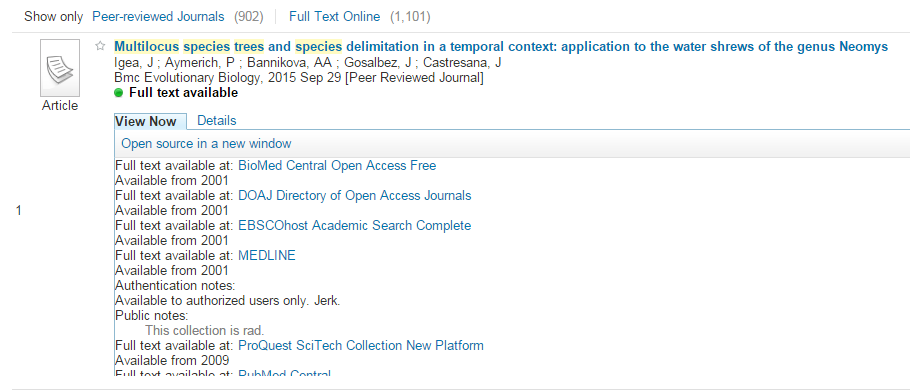
Task: Click the 'Public notes:' label
Action: click(x=151, y=316)
